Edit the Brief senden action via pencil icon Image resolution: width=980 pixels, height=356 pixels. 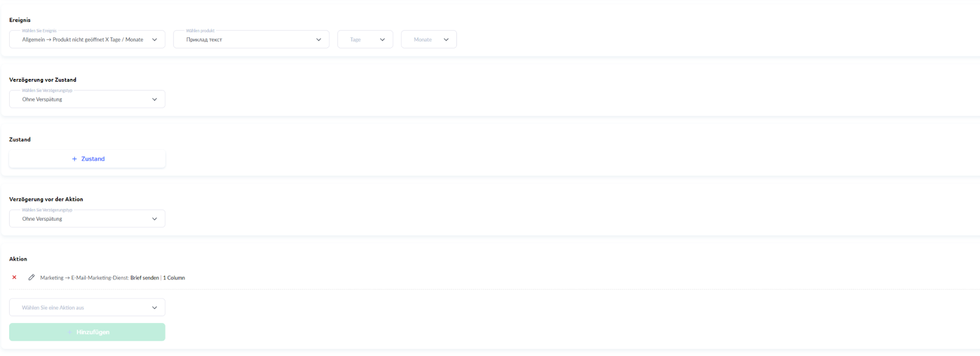pos(31,278)
